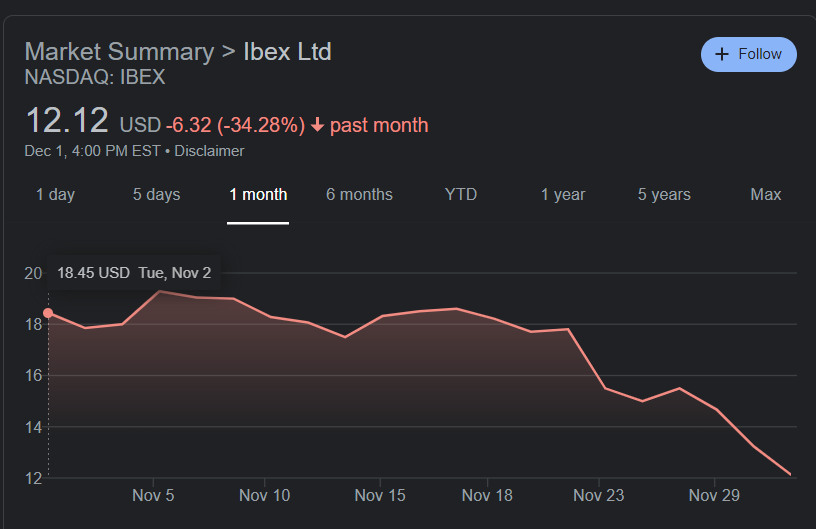
Task: Click the Nov 2 data point marker
Action: [48, 313]
